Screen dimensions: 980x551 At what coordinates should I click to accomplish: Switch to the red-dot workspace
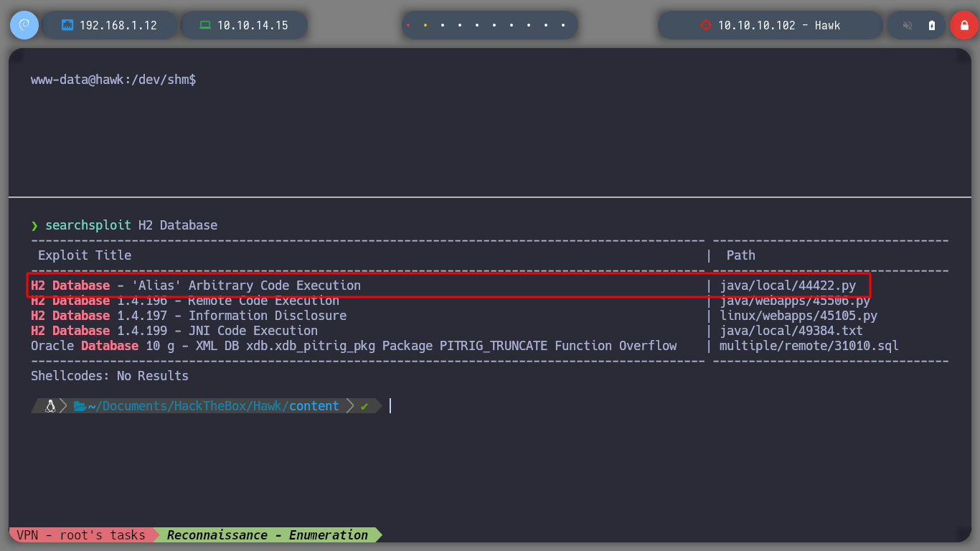pyautogui.click(x=408, y=25)
